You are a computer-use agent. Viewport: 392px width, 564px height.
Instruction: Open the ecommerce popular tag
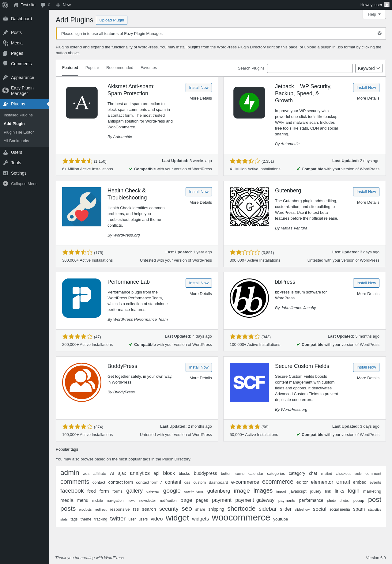point(278,482)
